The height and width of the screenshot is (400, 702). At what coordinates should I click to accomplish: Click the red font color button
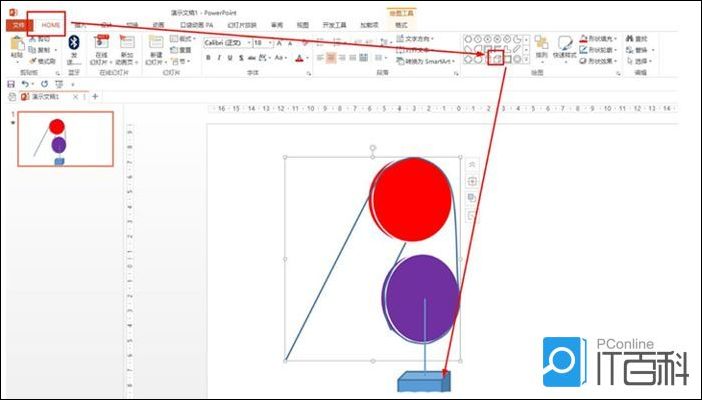[x=300, y=58]
